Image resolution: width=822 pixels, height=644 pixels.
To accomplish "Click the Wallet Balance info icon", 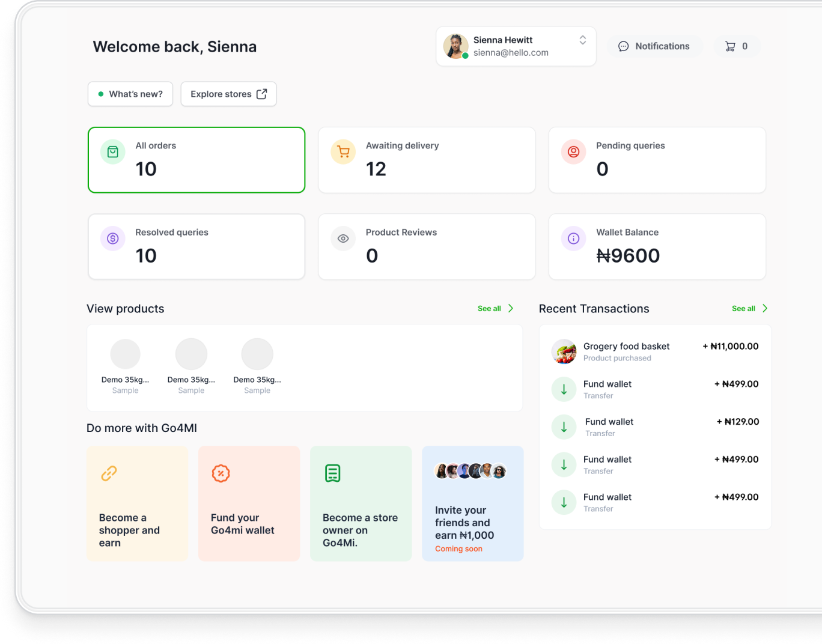I will tap(573, 238).
